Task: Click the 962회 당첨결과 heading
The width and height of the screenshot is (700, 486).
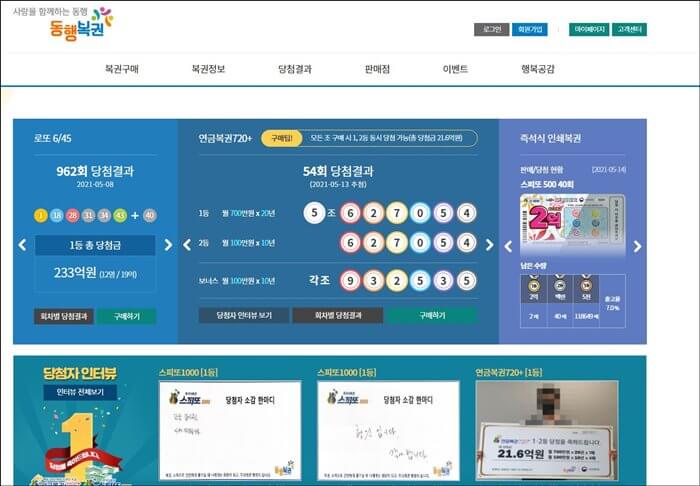Action: pyautogui.click(x=95, y=171)
